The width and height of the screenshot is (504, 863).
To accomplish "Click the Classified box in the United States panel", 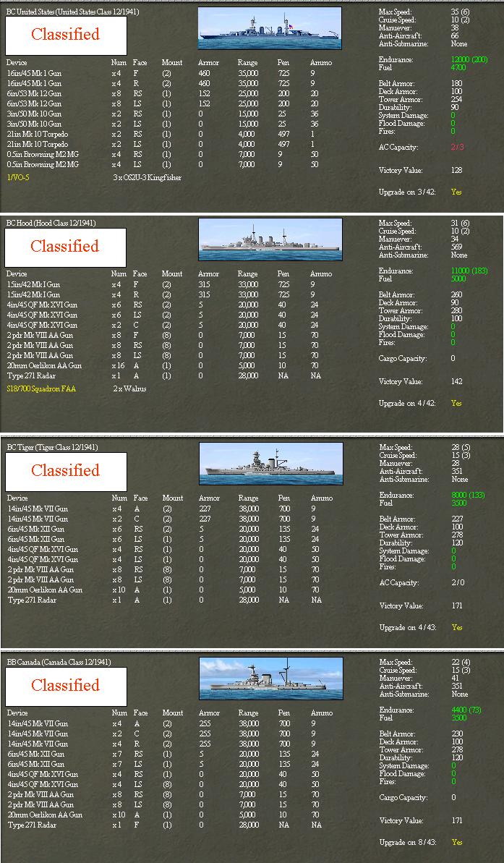I will pos(66,35).
